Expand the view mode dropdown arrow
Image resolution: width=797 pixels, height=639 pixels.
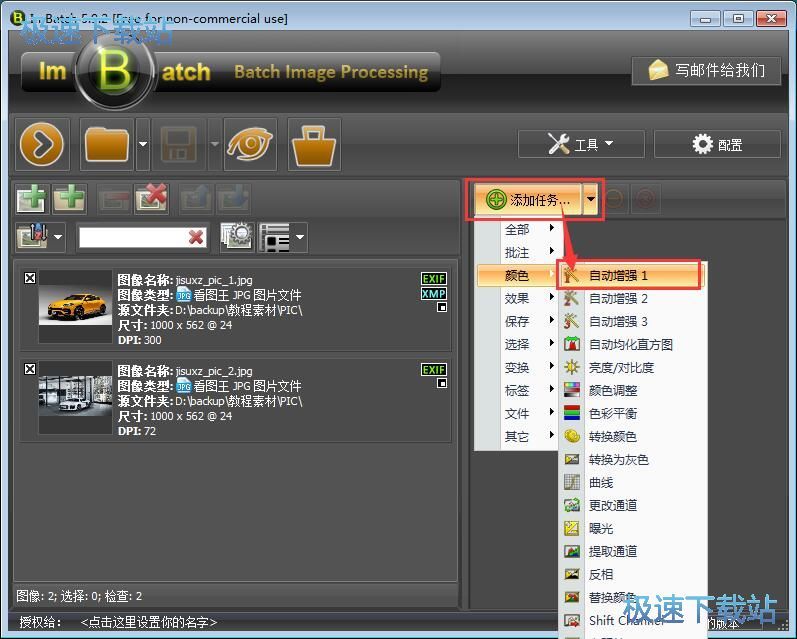(300, 237)
